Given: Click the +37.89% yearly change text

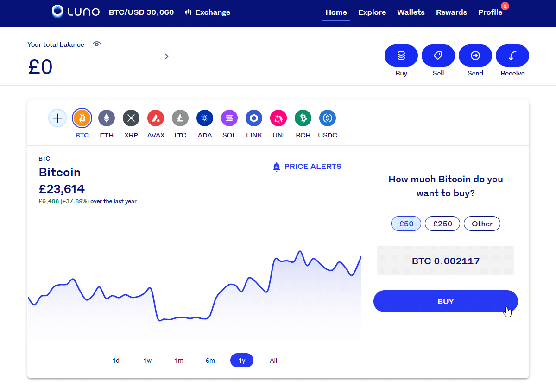Looking at the screenshot, I should [75, 201].
